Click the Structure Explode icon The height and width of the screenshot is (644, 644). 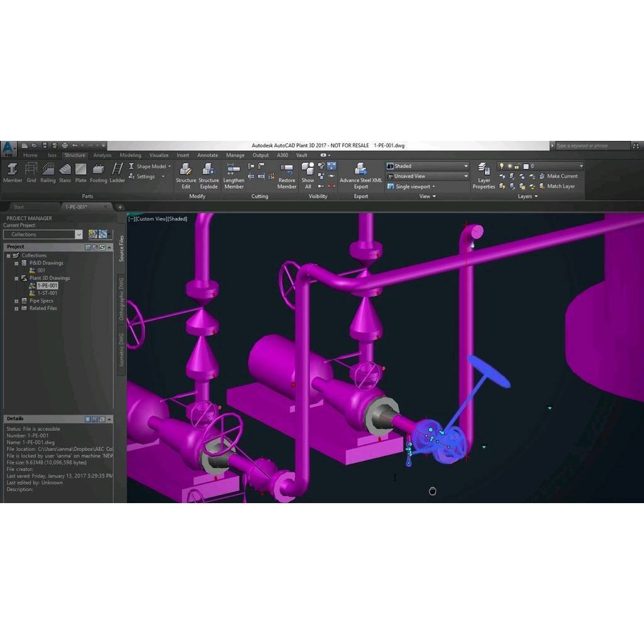click(x=208, y=174)
